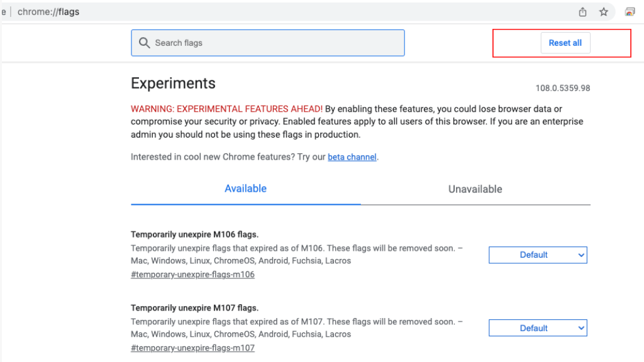Viewport: 644px width, 362px height.
Task: Open the beta channel link
Action: [352, 156]
